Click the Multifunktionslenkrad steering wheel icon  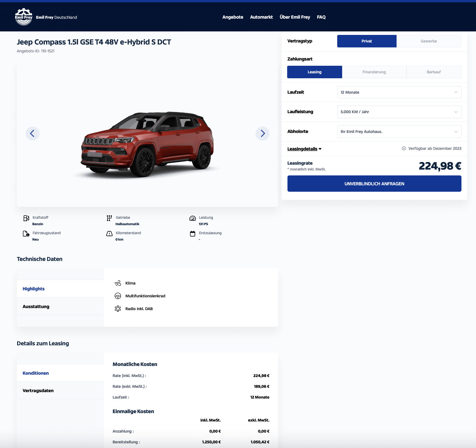[118, 296]
